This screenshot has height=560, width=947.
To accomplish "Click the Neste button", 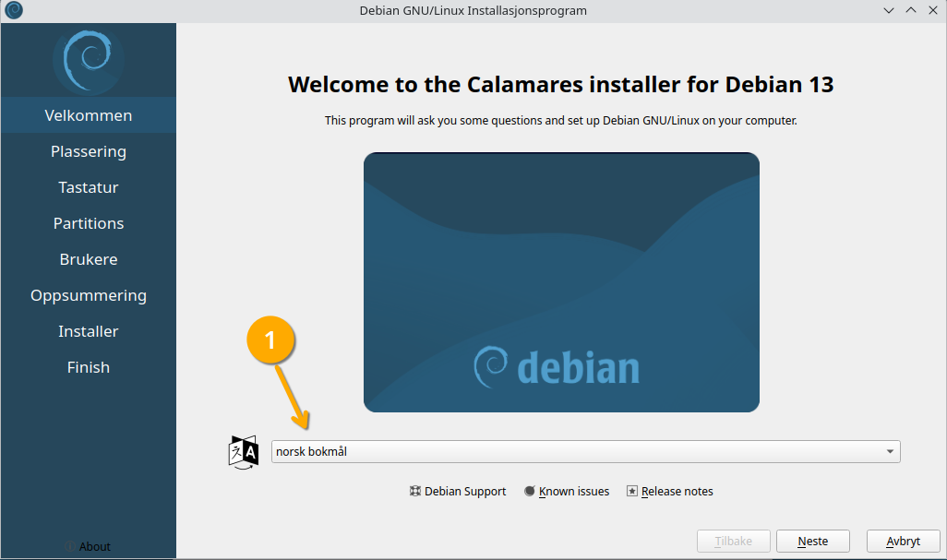I will tap(813, 542).
